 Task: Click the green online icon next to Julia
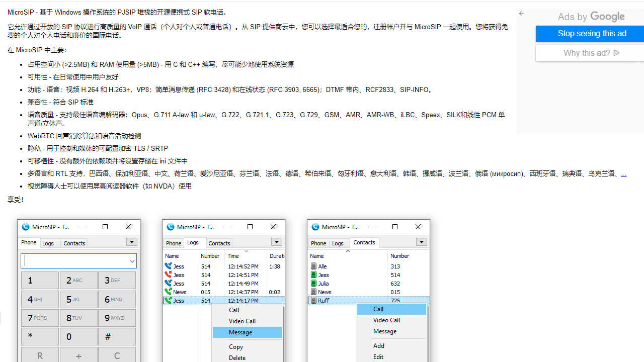pyautogui.click(x=313, y=283)
